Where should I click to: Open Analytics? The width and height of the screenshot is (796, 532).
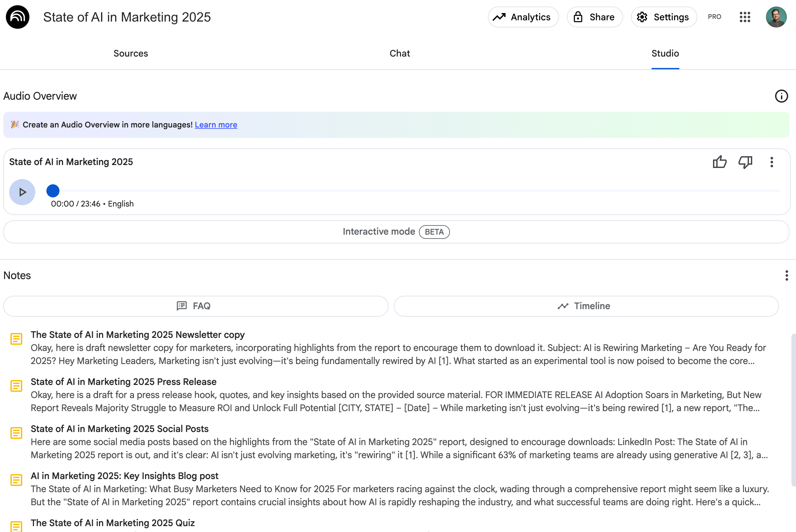point(523,17)
